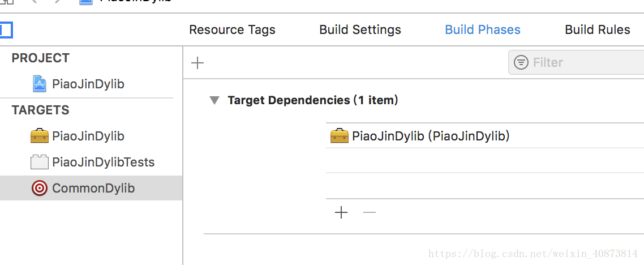Click the toolbox icon in the dependency row
The height and width of the screenshot is (265, 644).
tap(339, 136)
